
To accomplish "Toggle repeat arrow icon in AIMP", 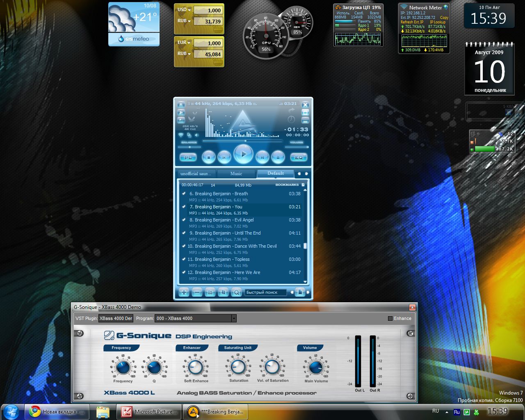I will pos(292,111).
